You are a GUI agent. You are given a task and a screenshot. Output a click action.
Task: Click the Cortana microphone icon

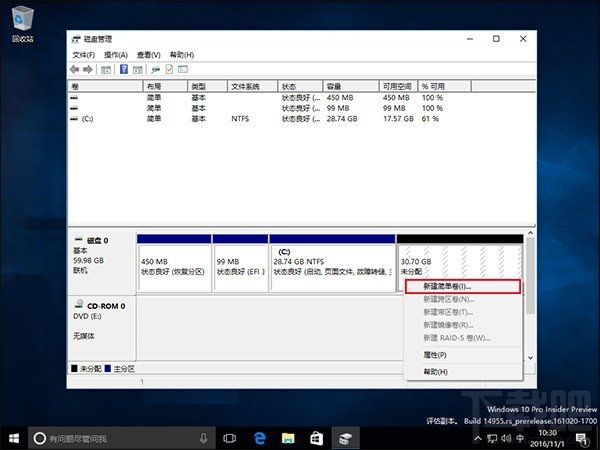(203, 438)
